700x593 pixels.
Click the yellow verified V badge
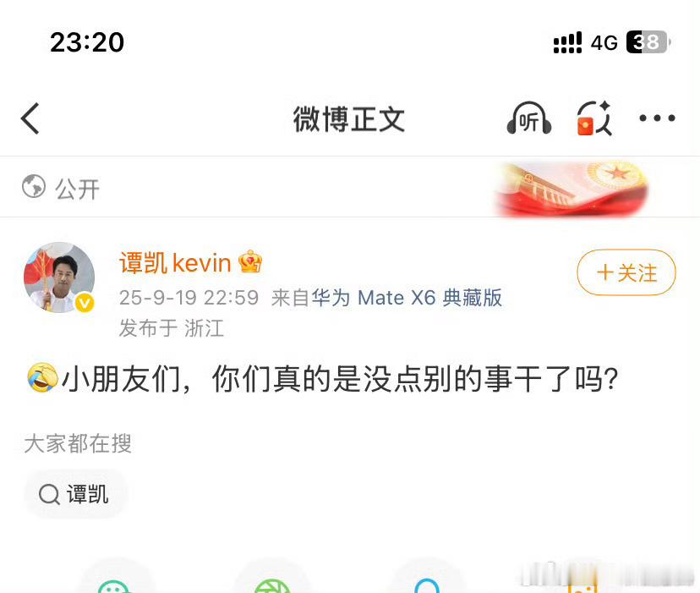(x=85, y=304)
